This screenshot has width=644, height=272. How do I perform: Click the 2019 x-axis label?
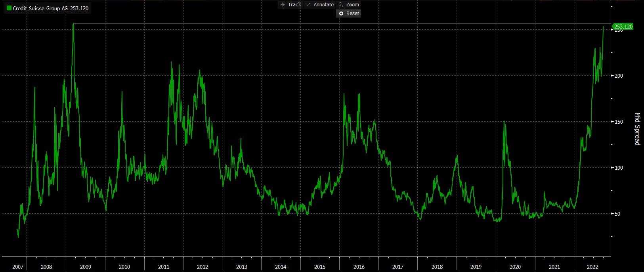(x=476, y=267)
